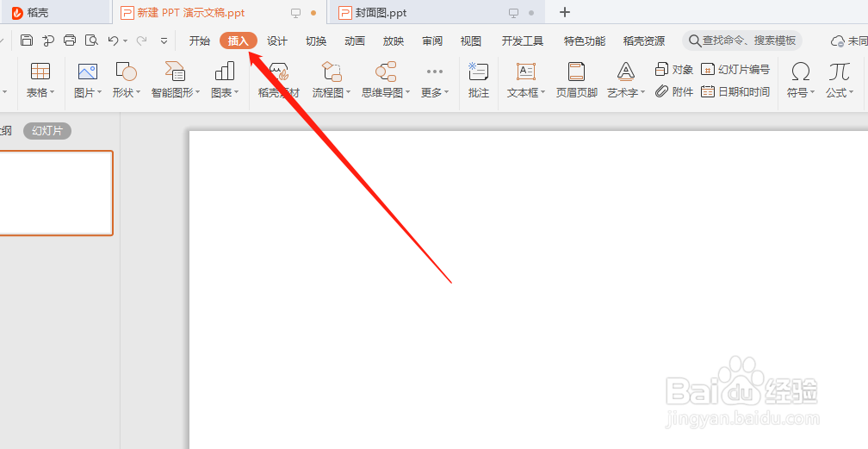Insert a 流程图 flowchart icon
This screenshot has height=449, width=868.
(331, 72)
